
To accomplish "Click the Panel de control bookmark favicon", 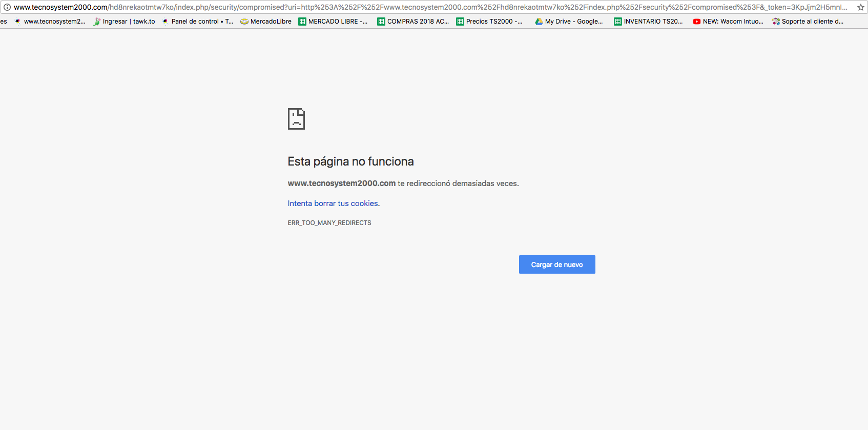I will [166, 22].
